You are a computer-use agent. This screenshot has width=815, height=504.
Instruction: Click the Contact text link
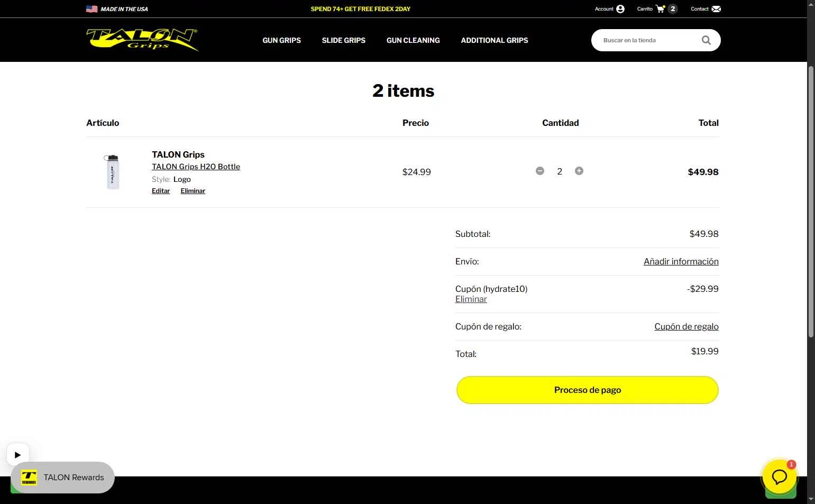pos(699,9)
